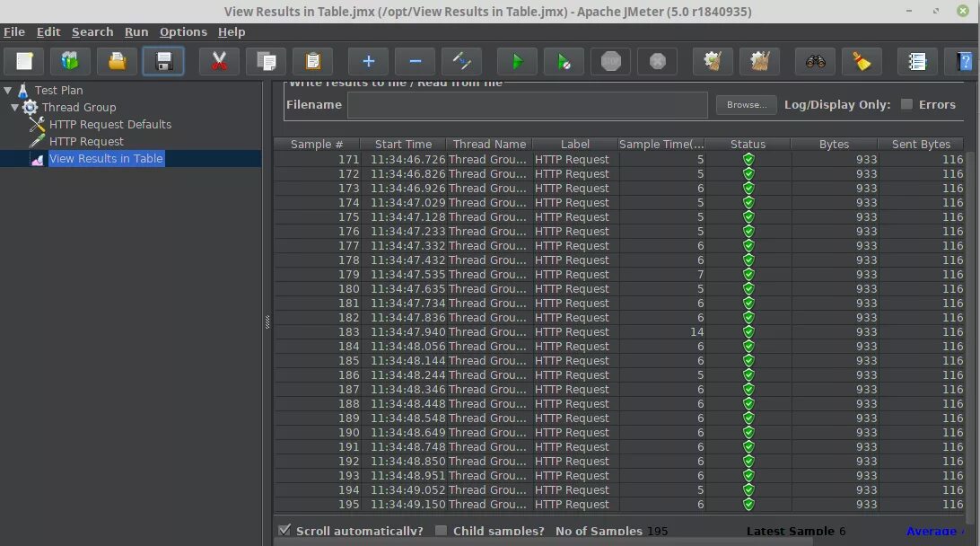Click the Stop test icon
The width and height of the screenshot is (980, 546).
pos(610,61)
